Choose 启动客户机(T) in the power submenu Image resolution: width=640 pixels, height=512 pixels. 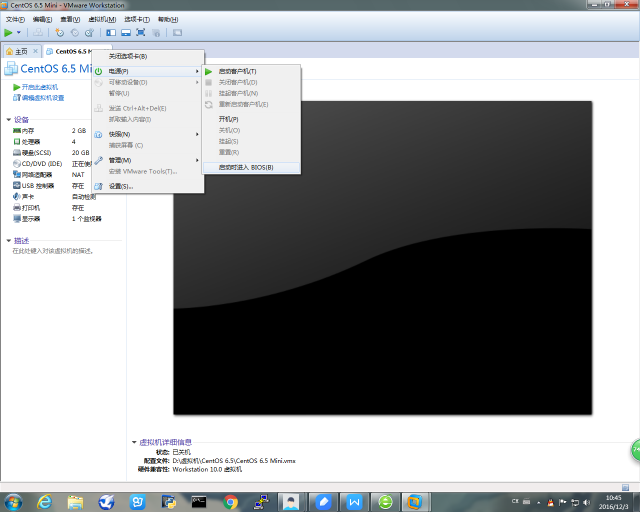tap(251, 71)
